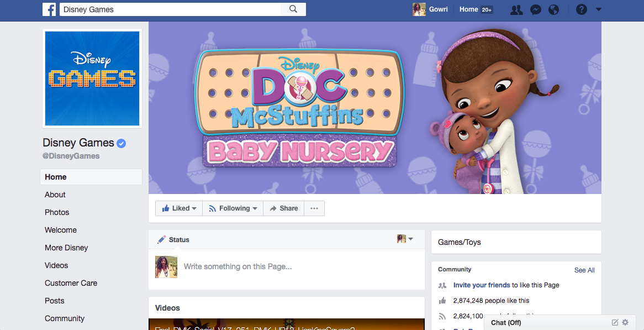Open the post-as identity dropdown

point(405,239)
